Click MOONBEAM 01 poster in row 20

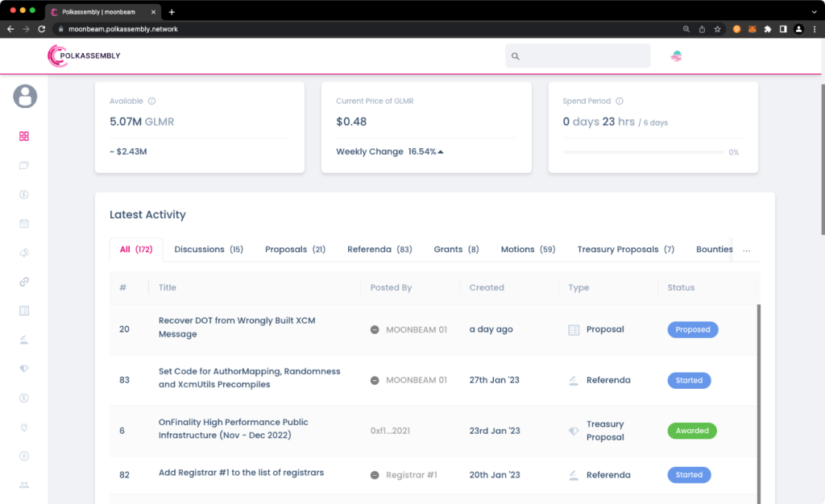click(x=408, y=329)
